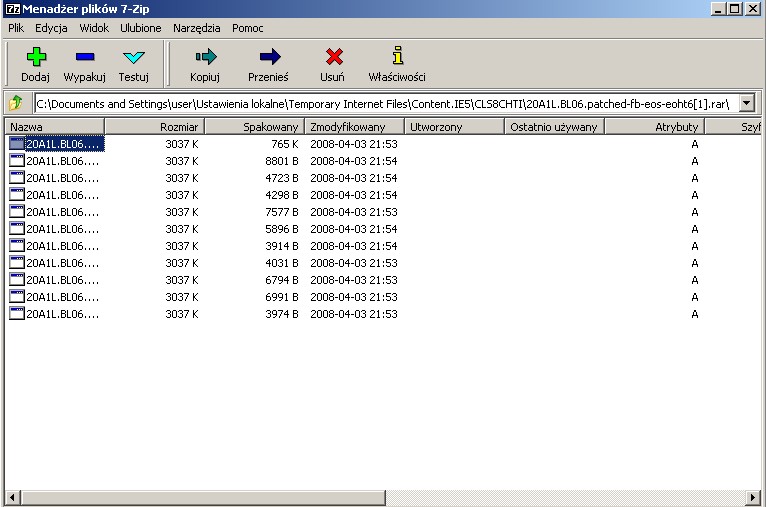Click packed size cell '5896 B'
The height and width of the screenshot is (507, 766).
[282, 229]
